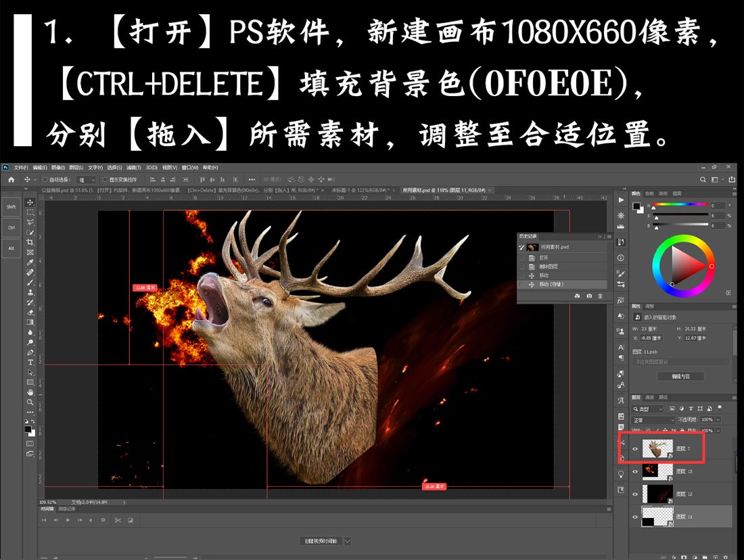Open the Character panel icon in side dock

point(621,347)
